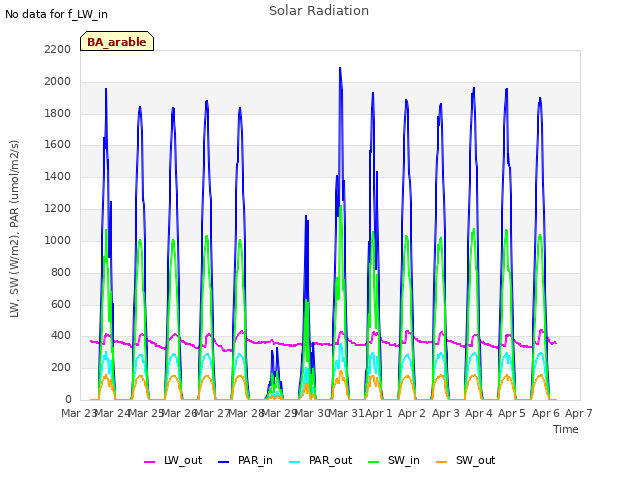This screenshot has width=640, height=480.
Task: Click the PAR_in legend entry
Action: 245,460
